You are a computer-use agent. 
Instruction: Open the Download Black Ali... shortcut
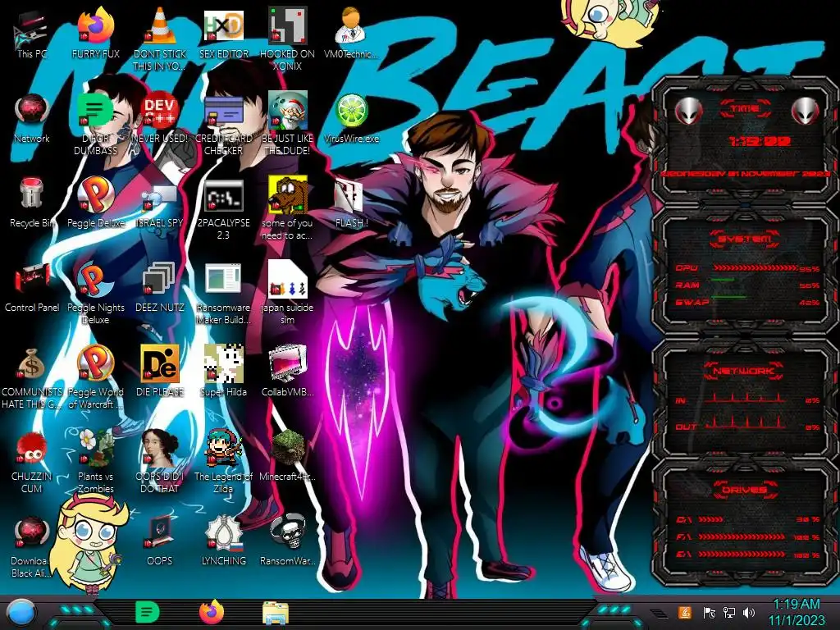coord(32,546)
